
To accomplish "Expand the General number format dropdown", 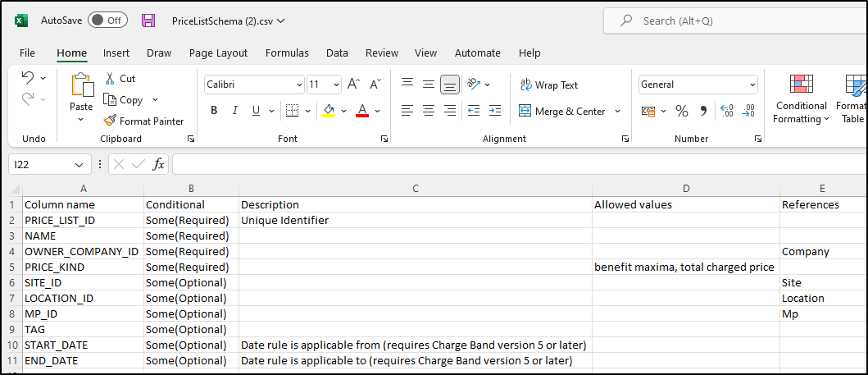I will coord(752,85).
